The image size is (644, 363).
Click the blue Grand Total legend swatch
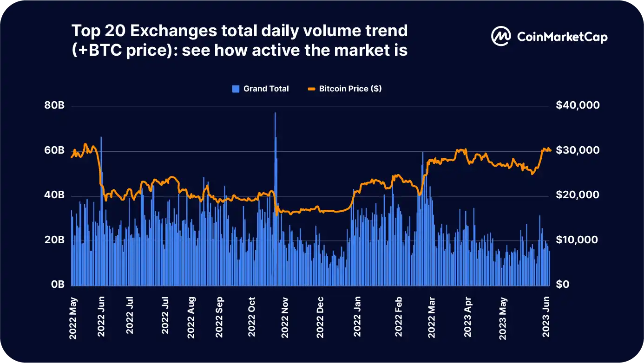click(236, 89)
